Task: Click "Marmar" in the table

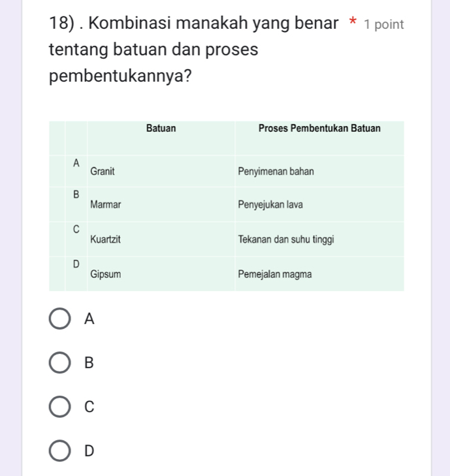Action: pyautogui.click(x=106, y=205)
